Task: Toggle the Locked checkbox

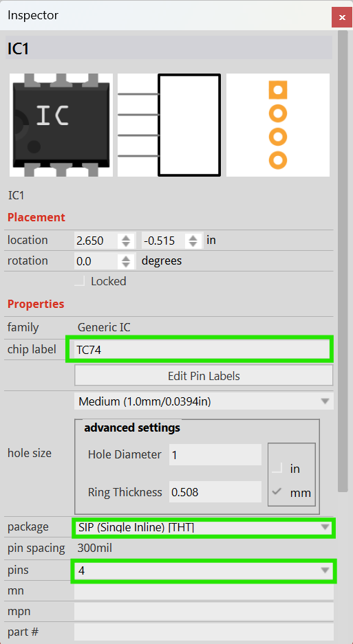Action: tap(80, 281)
